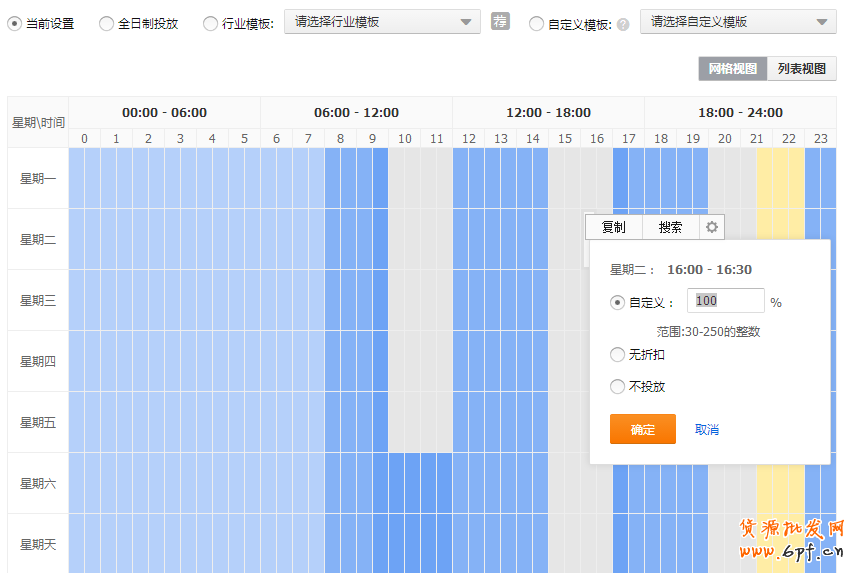
Task: Click the 星期六 row header cell
Action: point(38,484)
